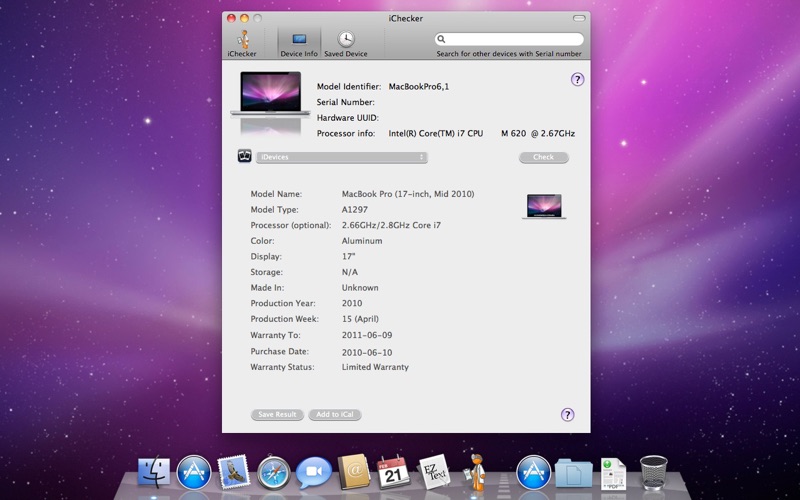Click the iChecker app icon in Dock

[x=475, y=472]
